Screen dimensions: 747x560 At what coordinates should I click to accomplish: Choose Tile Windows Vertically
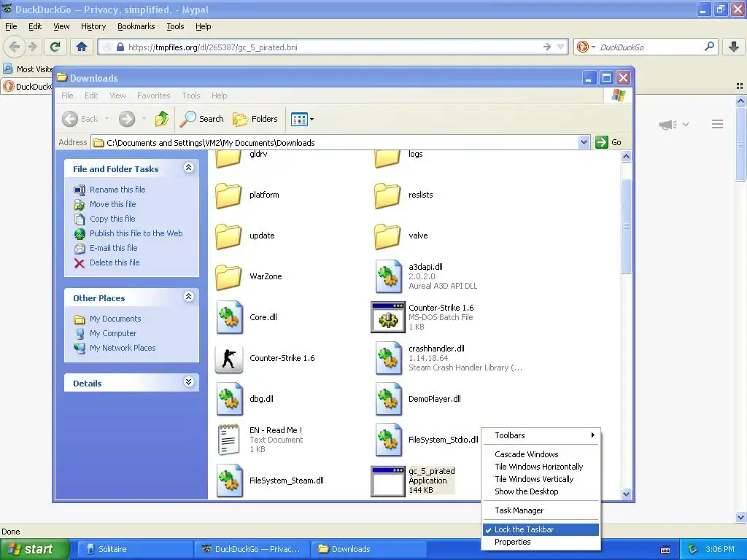pos(541,479)
